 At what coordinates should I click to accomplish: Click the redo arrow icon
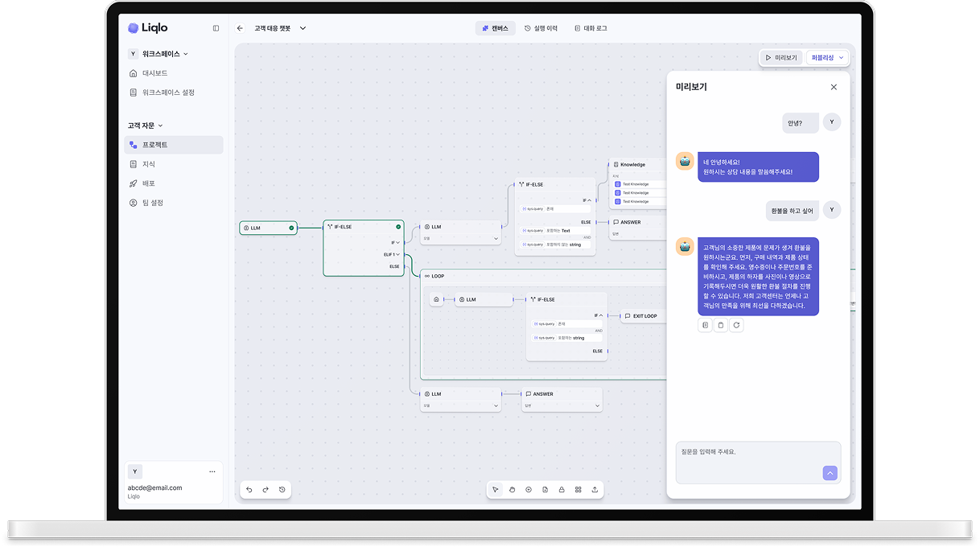(266, 489)
